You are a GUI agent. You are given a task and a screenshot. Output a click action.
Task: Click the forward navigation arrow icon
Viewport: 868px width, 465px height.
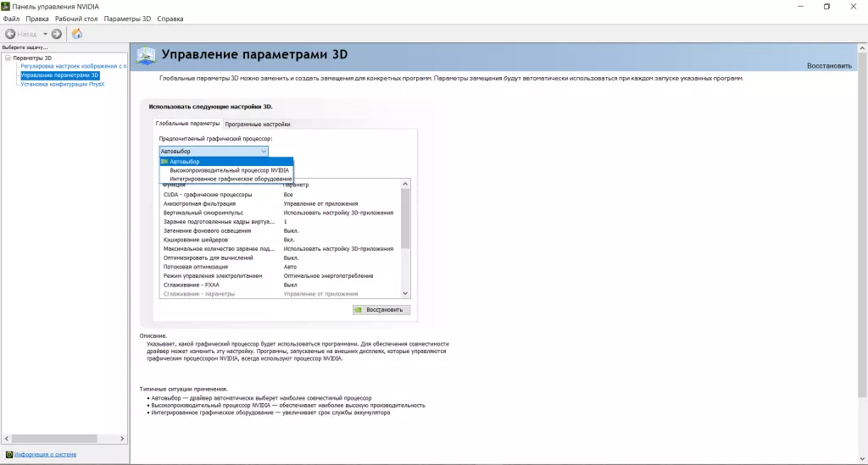(x=57, y=34)
